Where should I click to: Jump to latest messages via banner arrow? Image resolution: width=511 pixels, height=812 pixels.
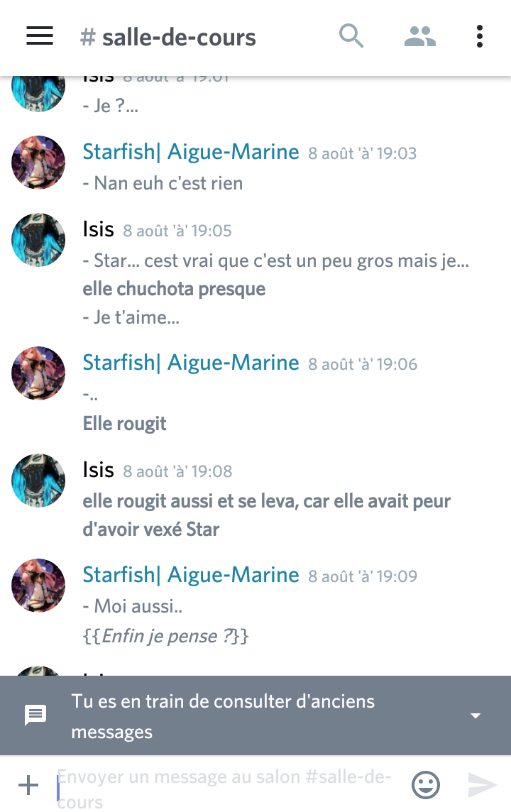tap(476, 715)
